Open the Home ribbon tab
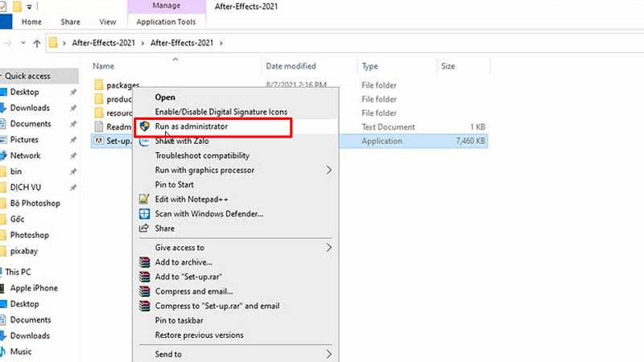Viewport: 644px width, 362px height. [x=31, y=22]
